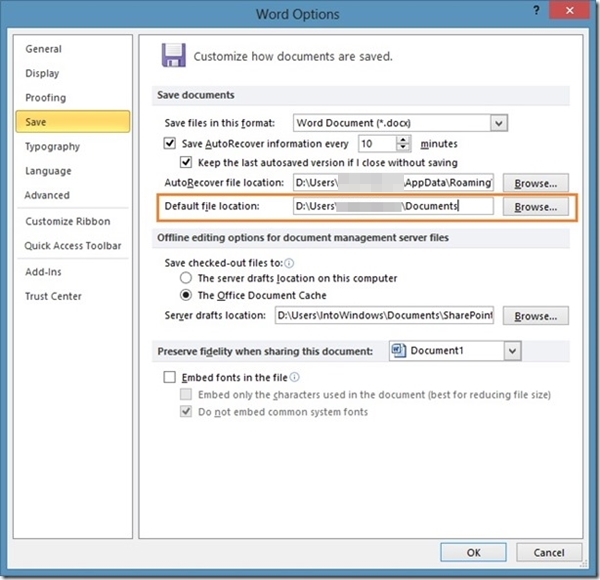Screen dimensions: 600x580
Task: Open Trust Center settings
Action: coord(53,297)
